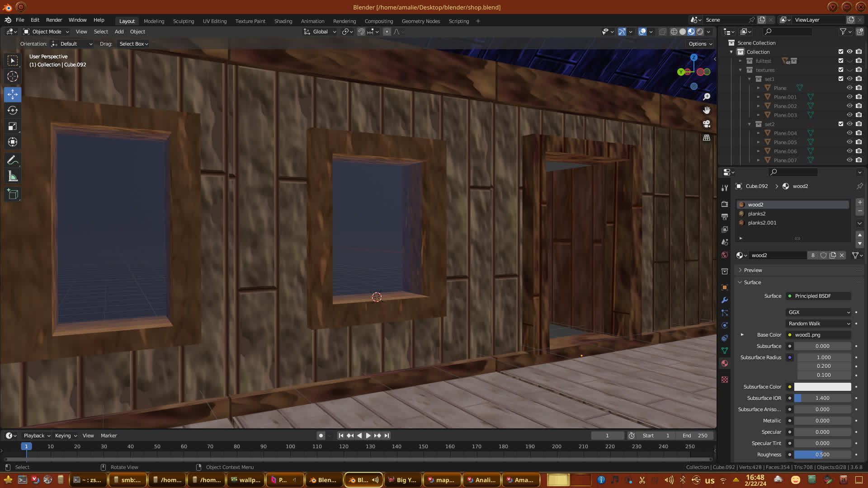Open the Modifiers wrench properties tab

[x=725, y=300]
